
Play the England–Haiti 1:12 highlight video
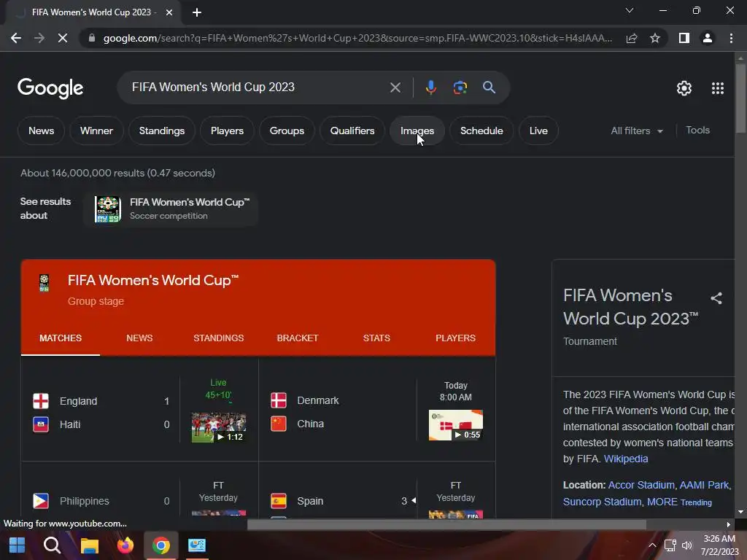[219, 427]
